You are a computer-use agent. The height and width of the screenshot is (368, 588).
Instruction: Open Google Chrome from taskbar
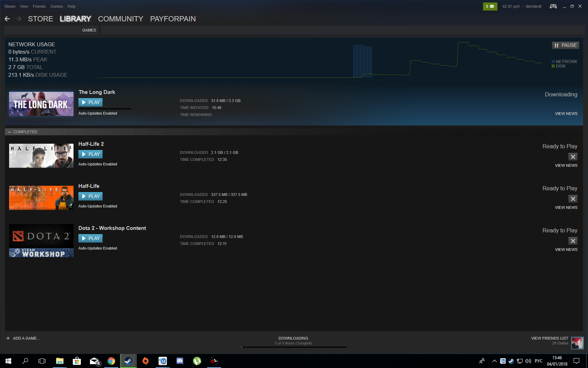click(x=111, y=361)
